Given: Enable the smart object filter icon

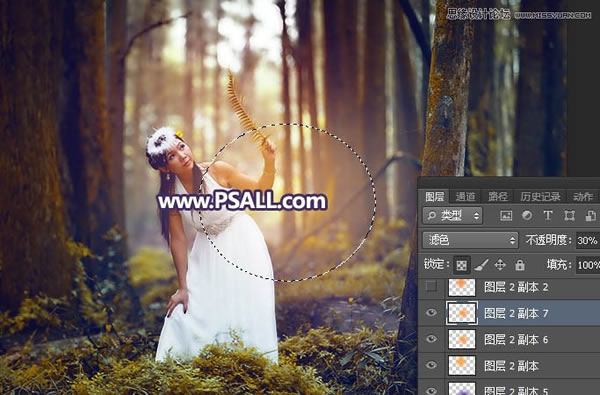Looking at the screenshot, I should (x=590, y=215).
